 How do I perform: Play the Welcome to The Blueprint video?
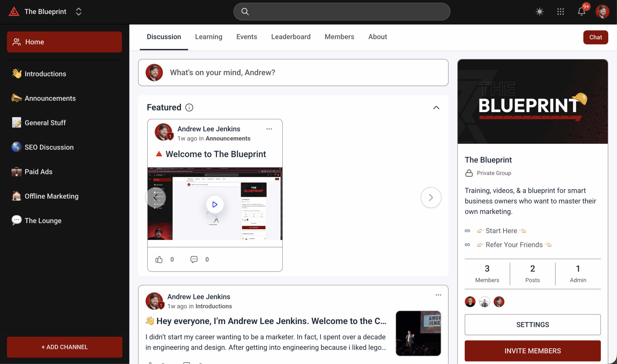215,204
